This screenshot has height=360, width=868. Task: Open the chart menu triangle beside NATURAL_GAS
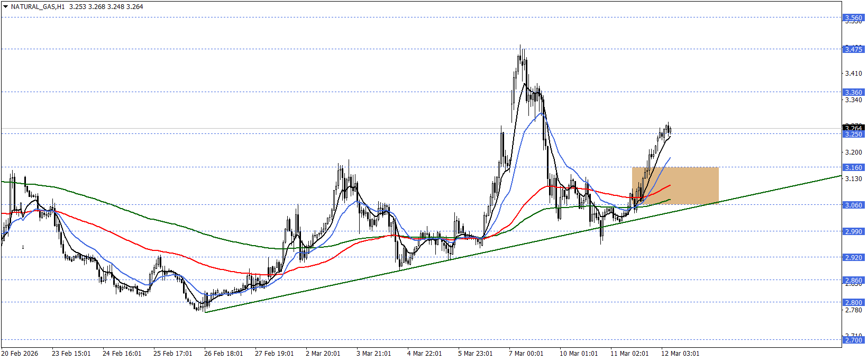(5, 7)
